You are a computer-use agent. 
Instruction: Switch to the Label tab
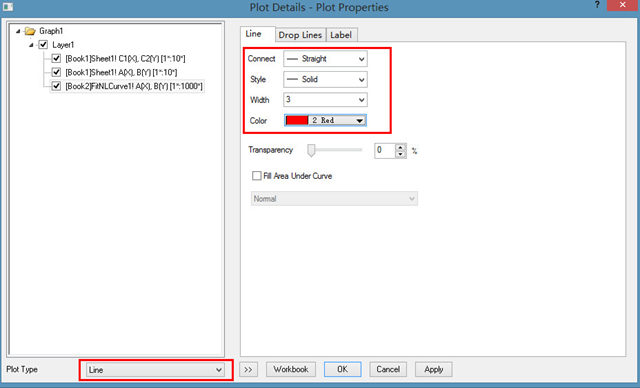tap(341, 35)
